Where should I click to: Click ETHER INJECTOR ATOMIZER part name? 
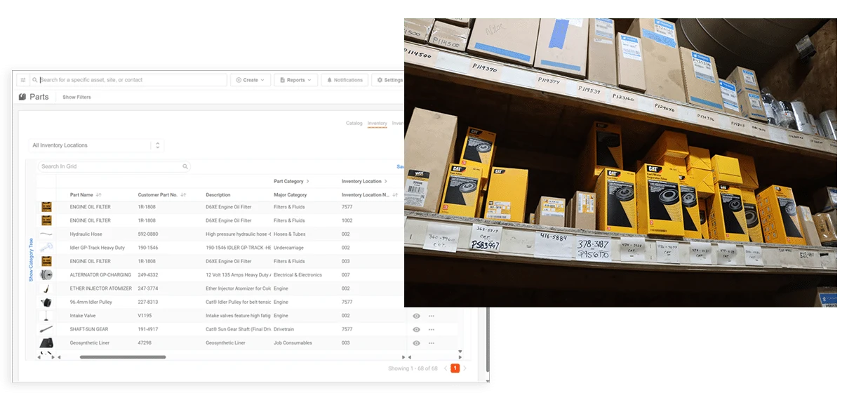tap(101, 288)
